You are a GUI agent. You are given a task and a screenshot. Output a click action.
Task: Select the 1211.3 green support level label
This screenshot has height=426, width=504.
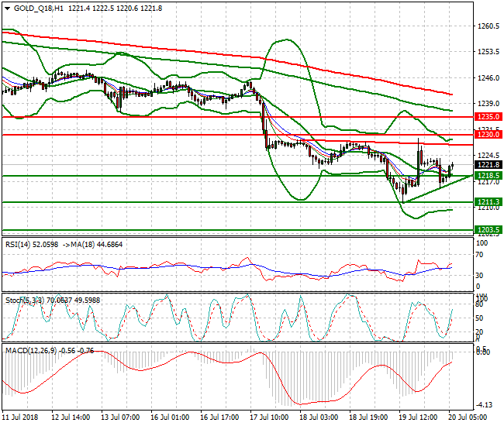[x=488, y=202]
